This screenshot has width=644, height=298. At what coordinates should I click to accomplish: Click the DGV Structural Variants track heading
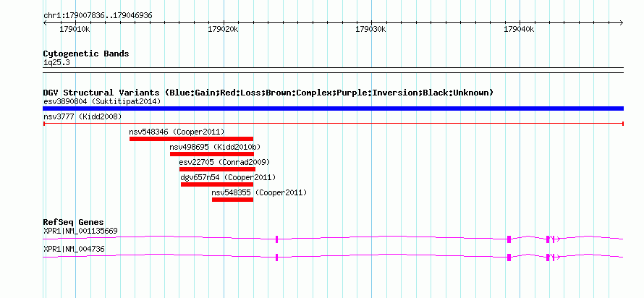click(x=268, y=93)
